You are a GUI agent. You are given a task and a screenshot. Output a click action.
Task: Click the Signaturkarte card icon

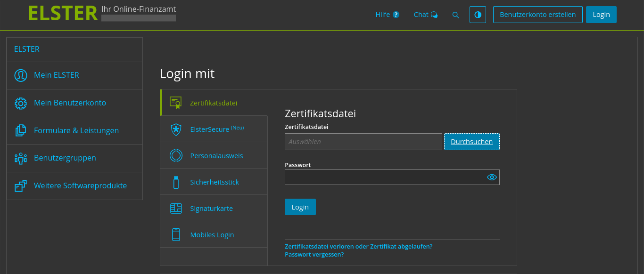tap(176, 209)
